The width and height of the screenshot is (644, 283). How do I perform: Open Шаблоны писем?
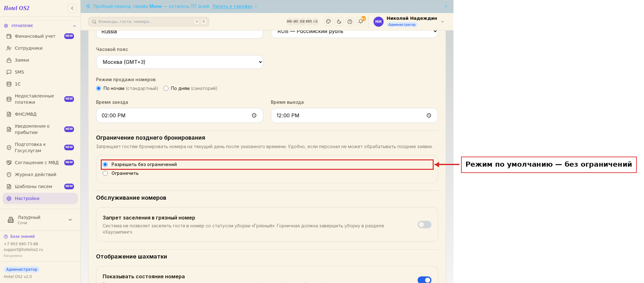[x=40, y=186]
